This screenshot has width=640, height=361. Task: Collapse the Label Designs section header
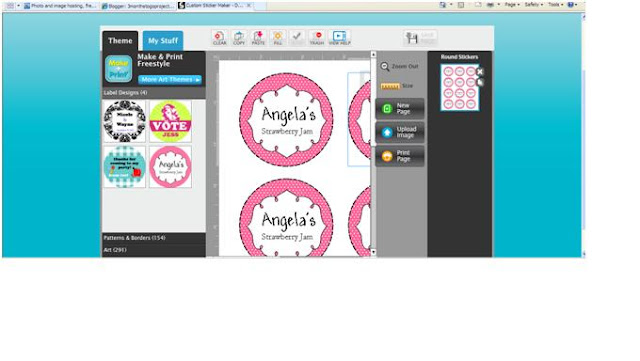point(153,93)
